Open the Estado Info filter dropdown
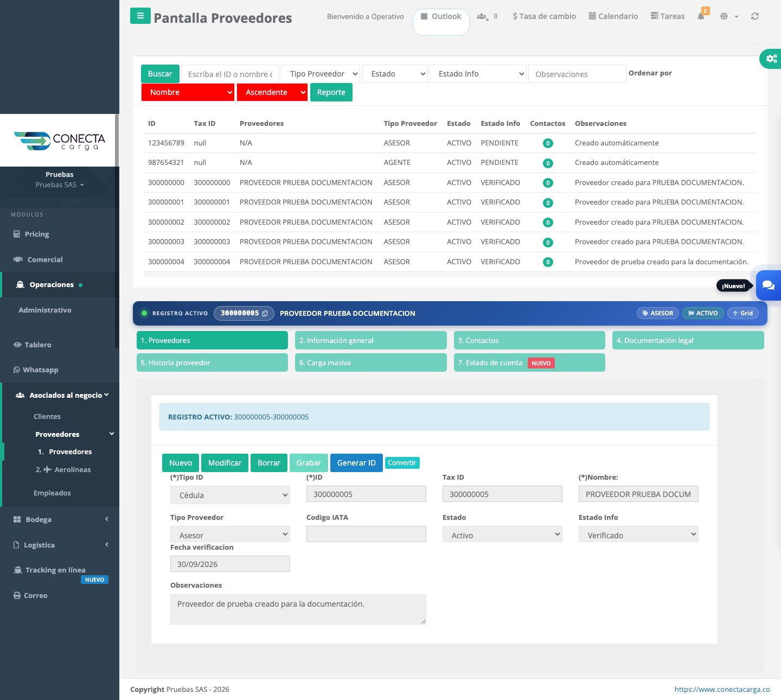Image resolution: width=781 pixels, height=700 pixels. click(x=478, y=74)
